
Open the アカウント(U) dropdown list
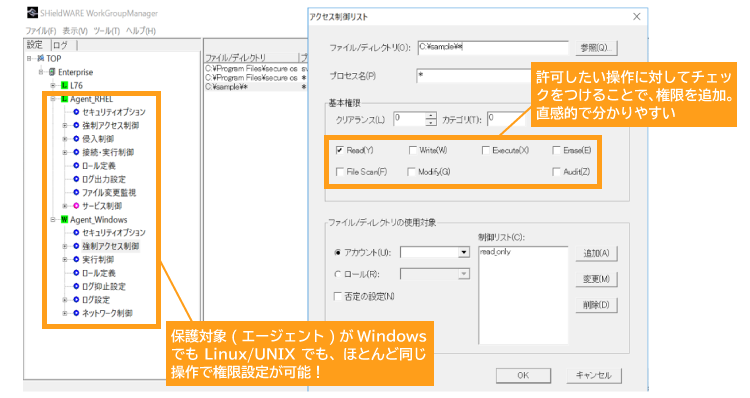click(463, 252)
